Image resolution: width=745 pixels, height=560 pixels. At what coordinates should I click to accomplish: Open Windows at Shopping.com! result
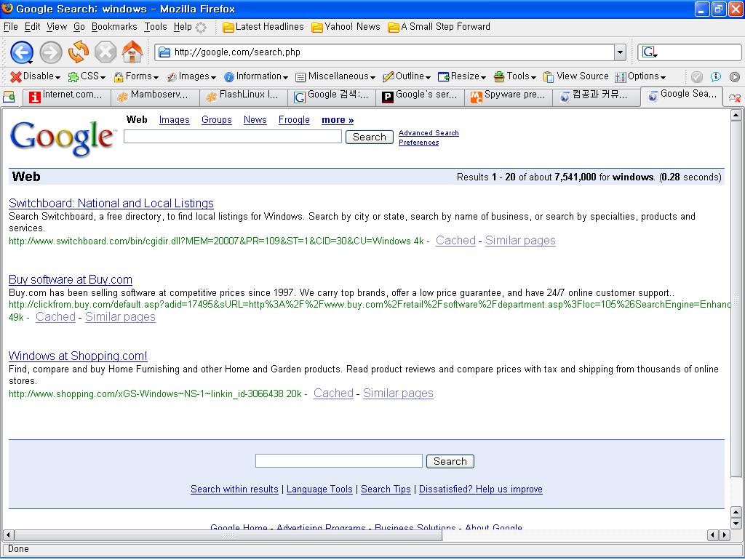(78, 356)
